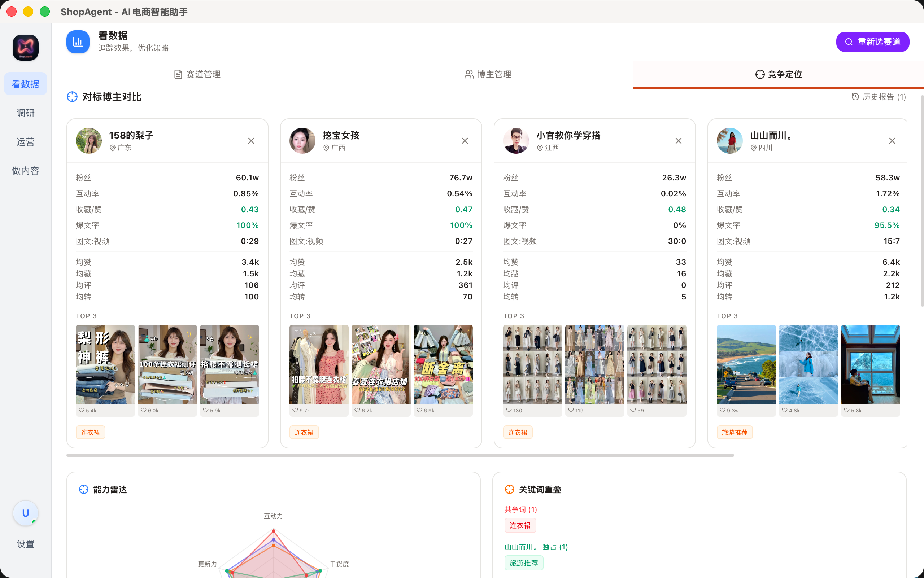The image size is (924, 578).
Task: Remove 158的梨子 comparison card
Action: pos(251,141)
